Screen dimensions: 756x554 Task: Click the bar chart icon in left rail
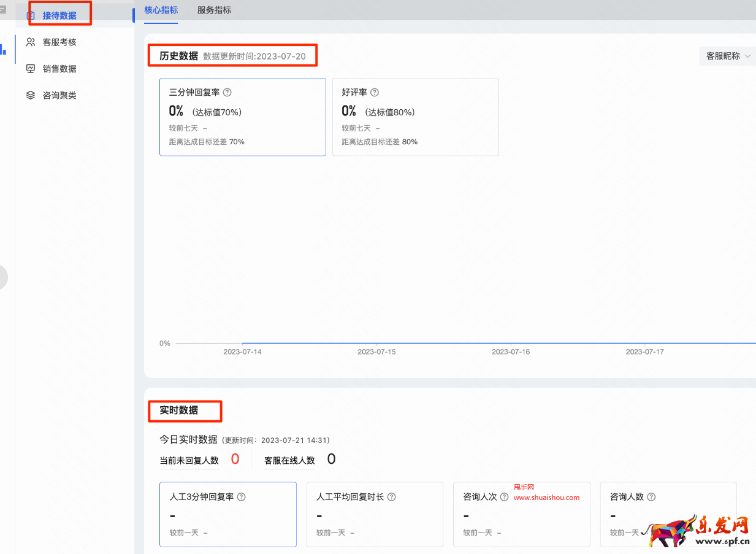tap(4, 50)
